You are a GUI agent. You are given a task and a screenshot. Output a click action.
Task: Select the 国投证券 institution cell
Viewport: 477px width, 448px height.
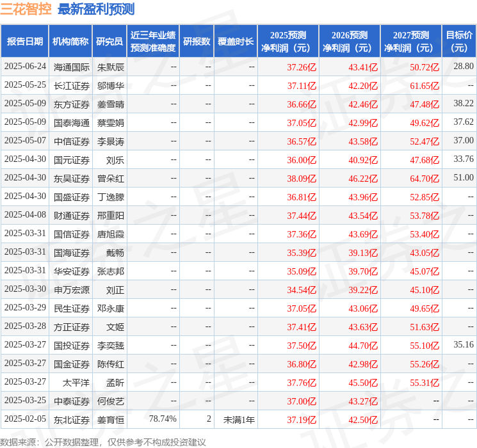[72, 346]
